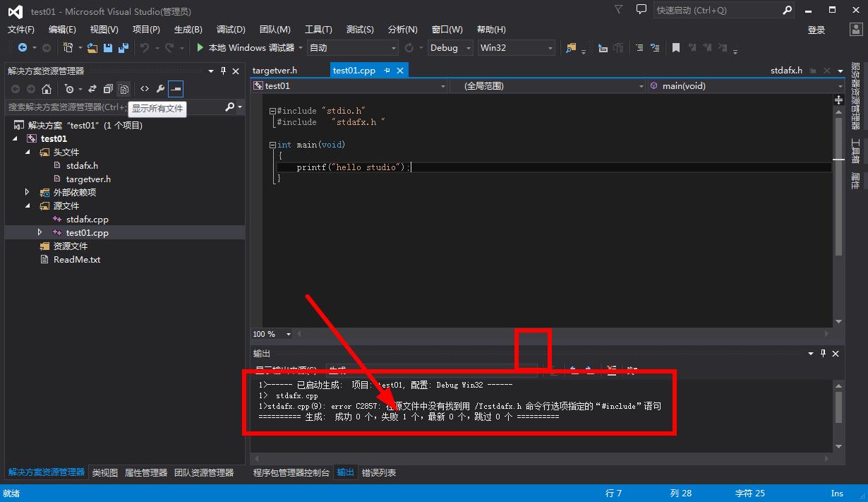Toggle a bookmark using the bookmark toolbar icon

[675, 47]
